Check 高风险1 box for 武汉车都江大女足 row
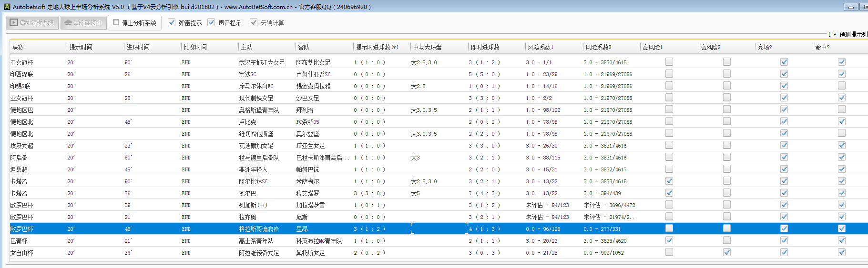 [x=669, y=62]
